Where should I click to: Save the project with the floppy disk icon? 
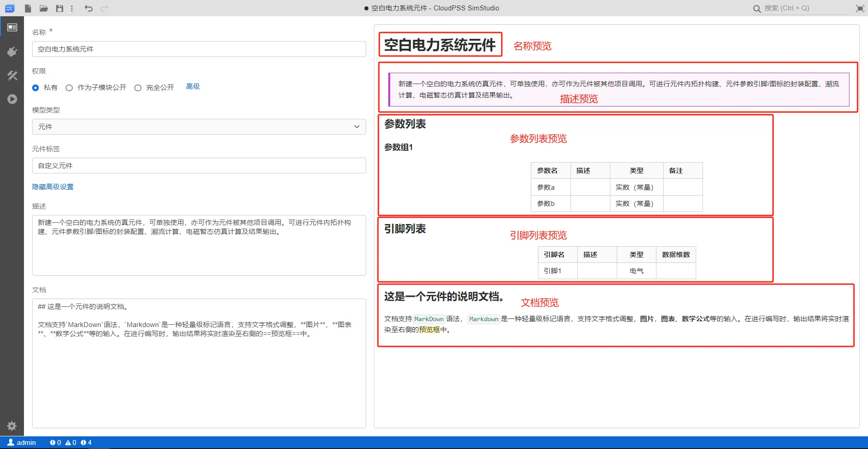(60, 8)
